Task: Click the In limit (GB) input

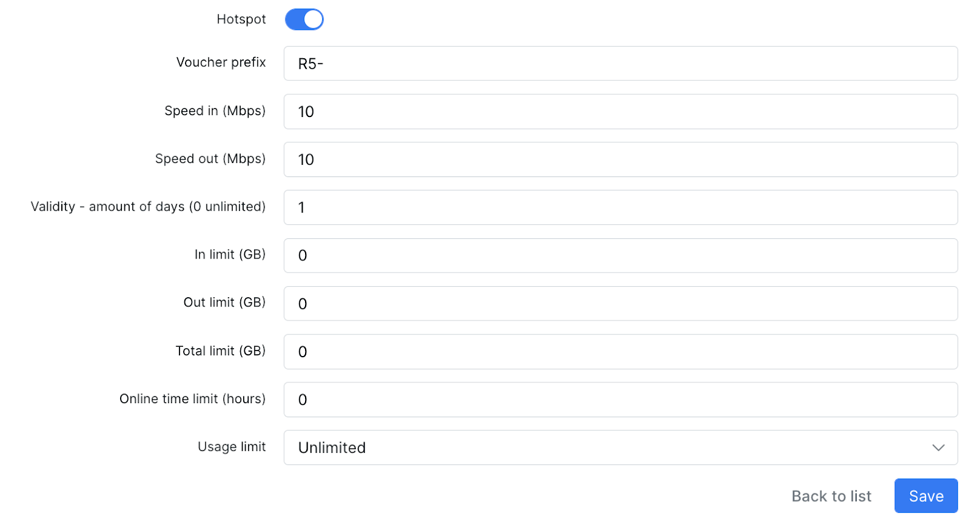Action: (x=620, y=256)
